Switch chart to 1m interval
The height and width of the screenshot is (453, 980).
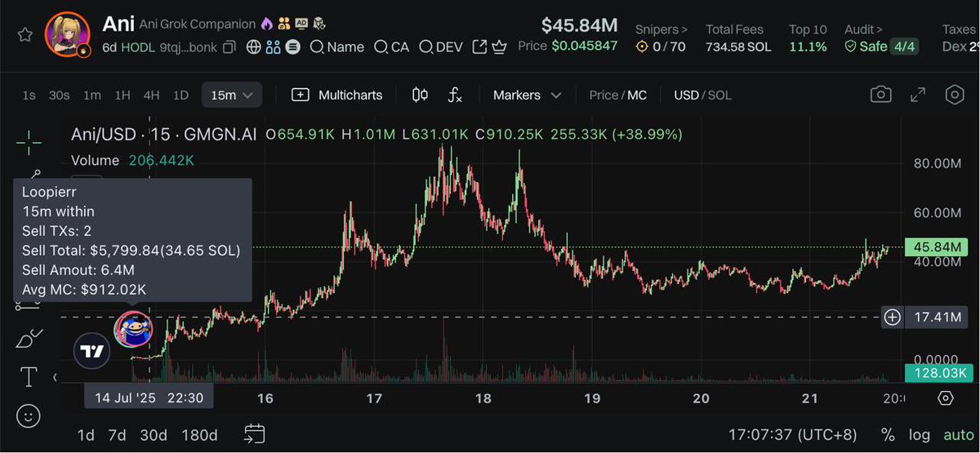pos(92,95)
